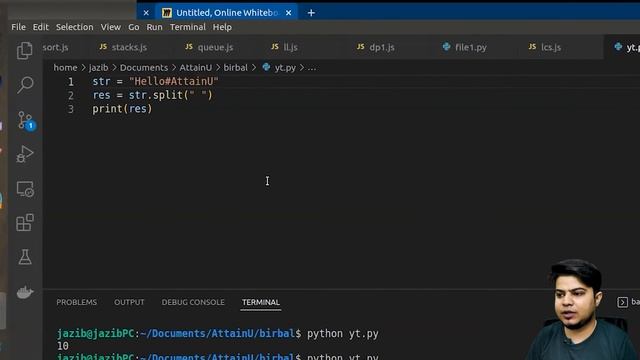Open Source Control view with badge

(26, 121)
